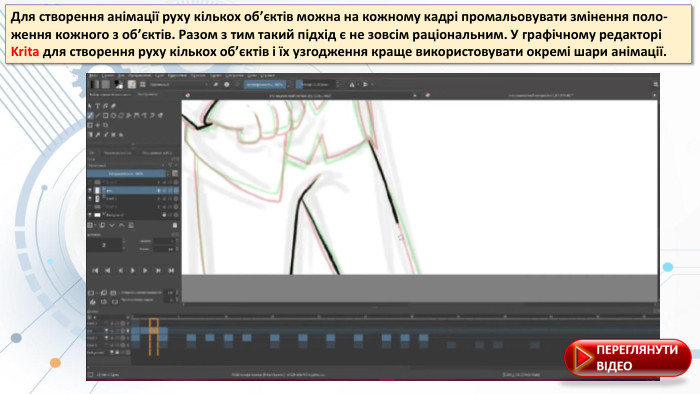Move layer up with the up-chevron icon
700x394 pixels.
[121, 225]
